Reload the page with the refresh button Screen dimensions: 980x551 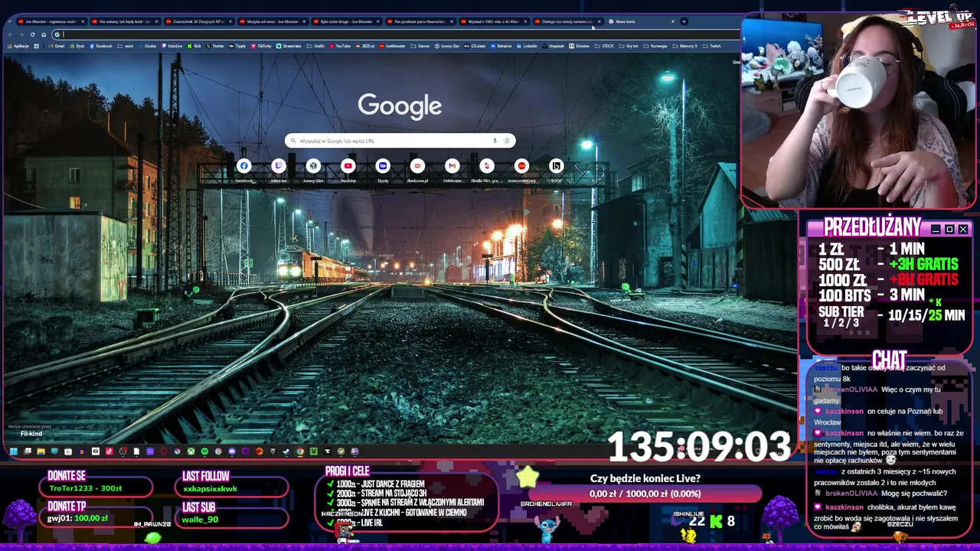click(32, 34)
